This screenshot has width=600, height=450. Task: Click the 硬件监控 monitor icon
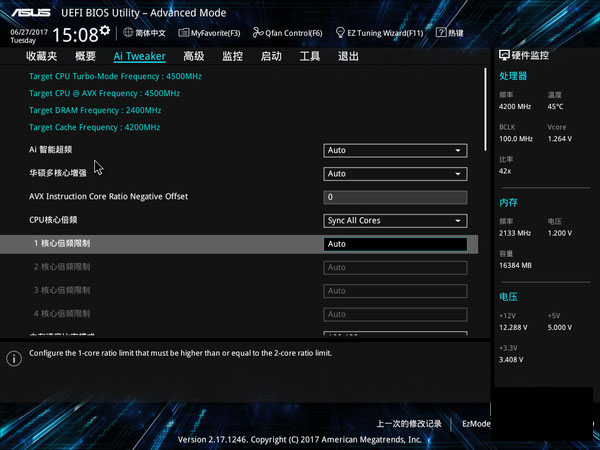coord(504,55)
